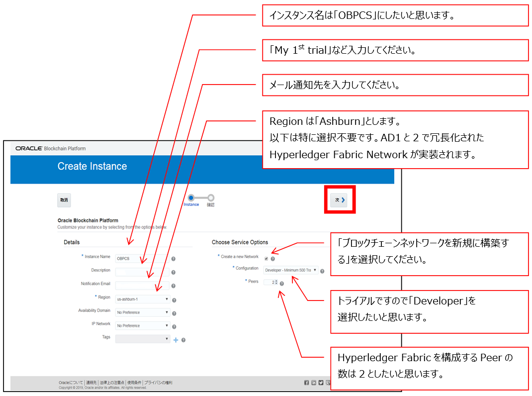
Task: Toggle the Create a new Network checkbox
Action: pyautogui.click(x=266, y=259)
